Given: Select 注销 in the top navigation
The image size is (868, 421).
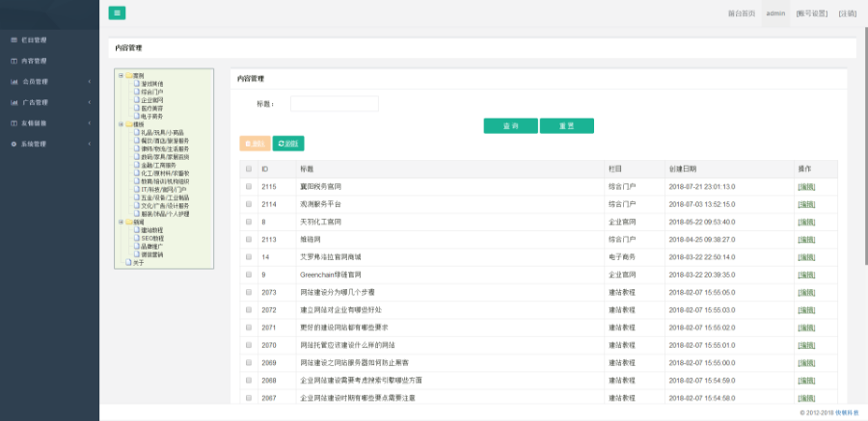Looking at the screenshot, I should click(x=847, y=13).
